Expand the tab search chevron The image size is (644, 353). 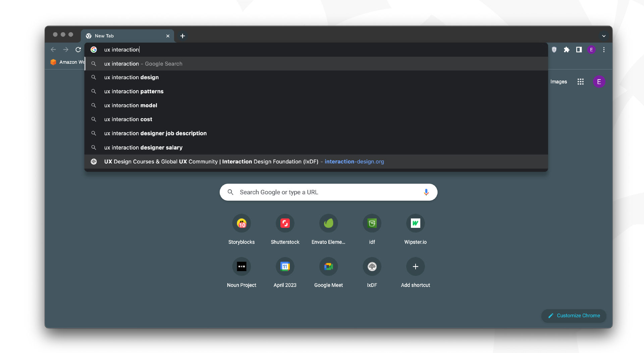coord(604,36)
